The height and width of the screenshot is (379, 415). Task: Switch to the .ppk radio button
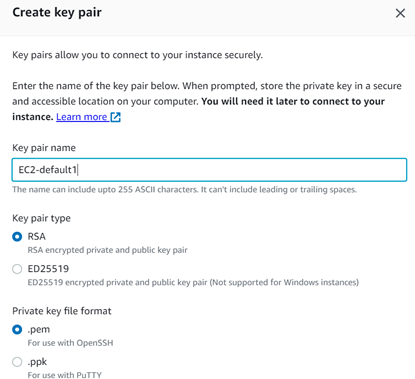(x=17, y=362)
